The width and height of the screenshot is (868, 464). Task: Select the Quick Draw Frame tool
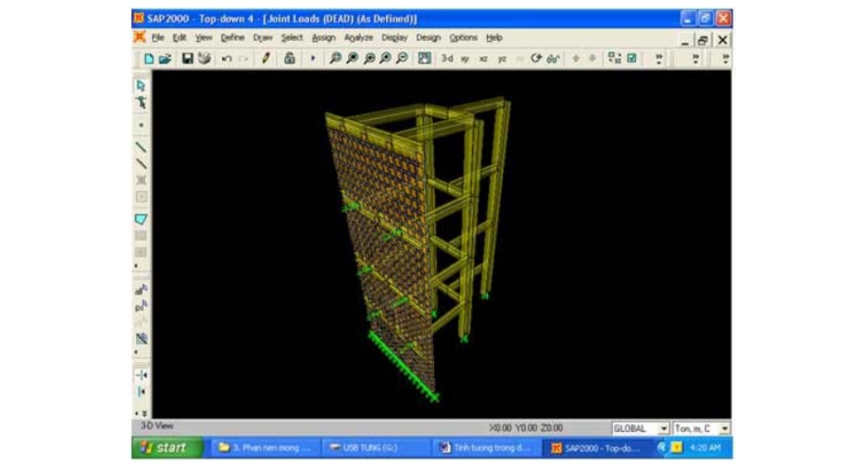[x=141, y=164]
